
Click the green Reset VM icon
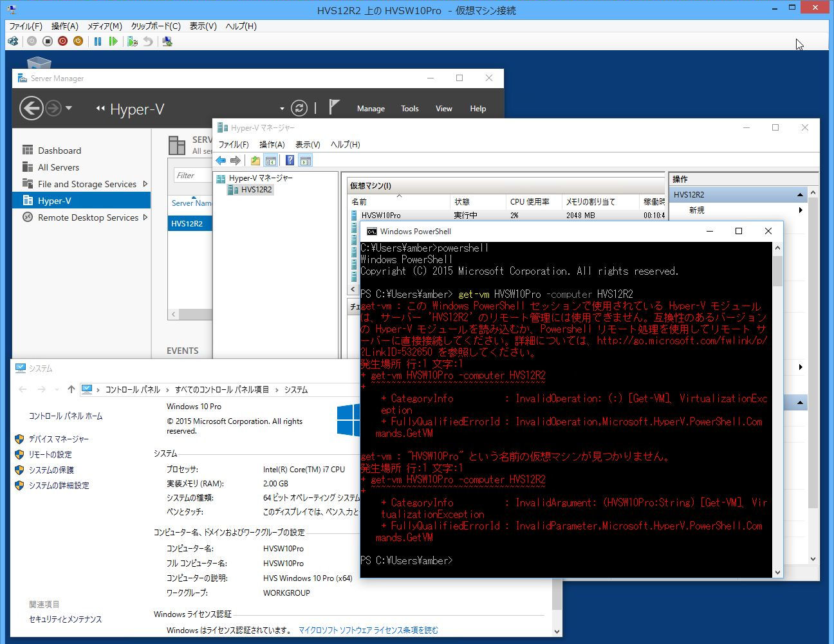pyautogui.click(x=113, y=41)
